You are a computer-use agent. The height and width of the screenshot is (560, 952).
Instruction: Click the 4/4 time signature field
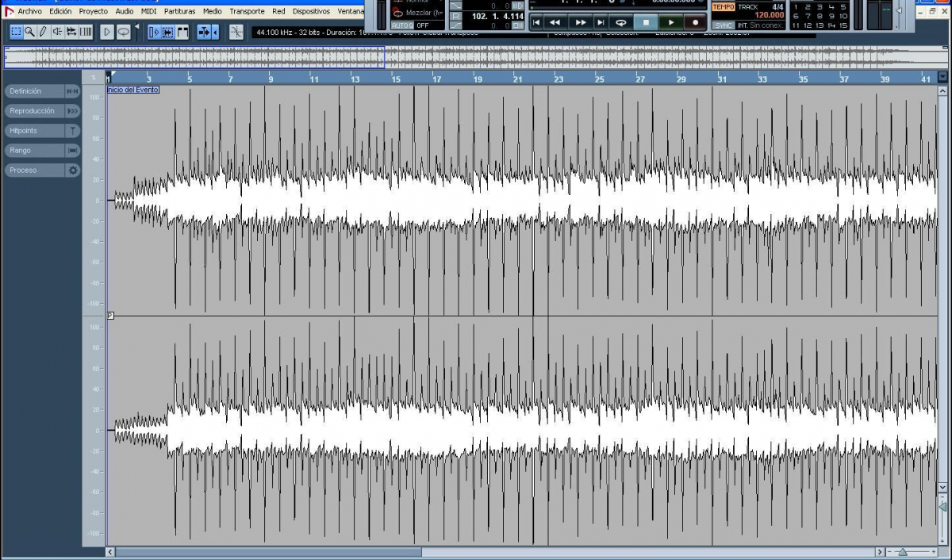[777, 6]
